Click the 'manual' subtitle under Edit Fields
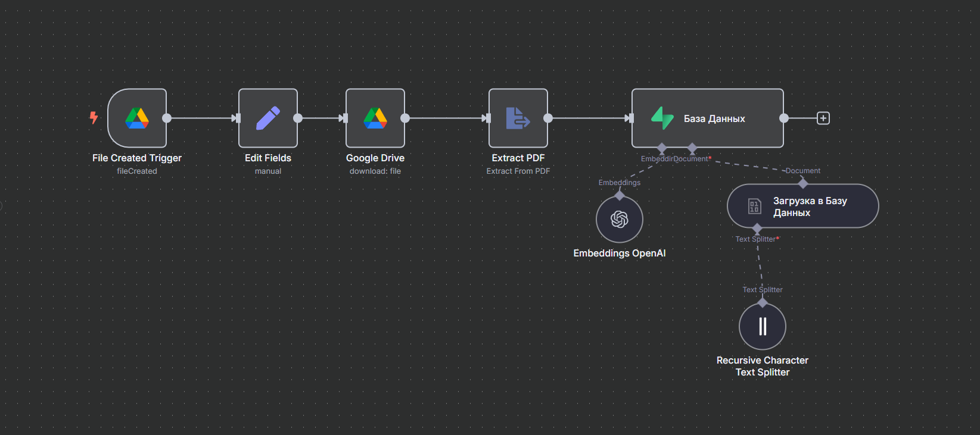The width and height of the screenshot is (980, 435). 268,171
